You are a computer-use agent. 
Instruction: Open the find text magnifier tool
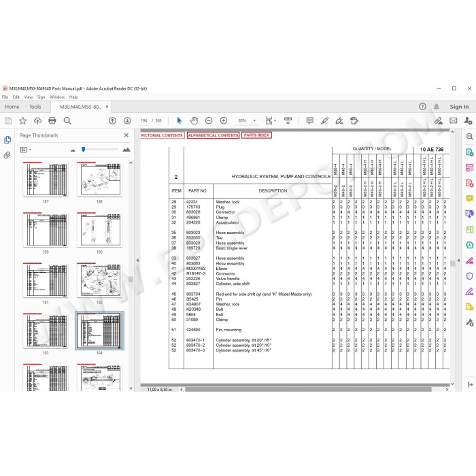(x=67, y=121)
